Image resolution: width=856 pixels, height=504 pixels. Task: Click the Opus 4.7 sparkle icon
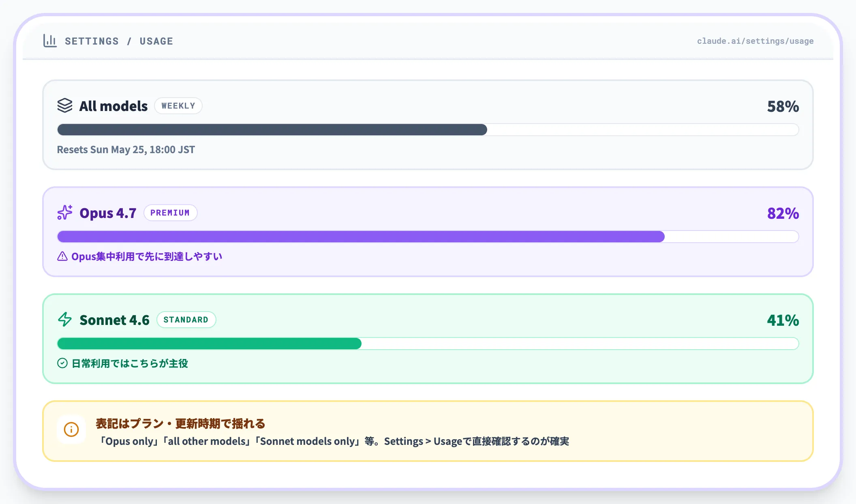65,212
